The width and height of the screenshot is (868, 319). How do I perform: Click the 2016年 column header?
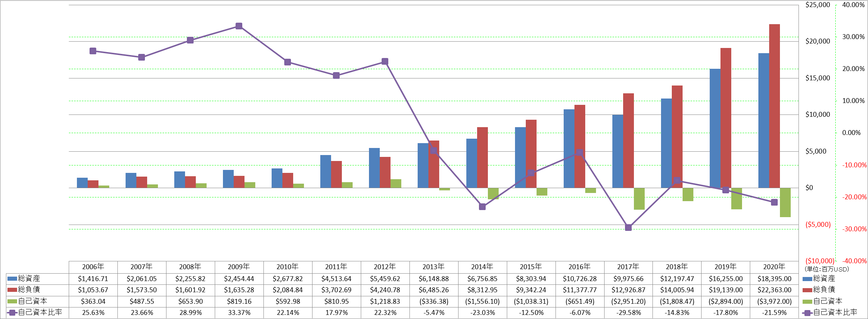[x=580, y=267]
